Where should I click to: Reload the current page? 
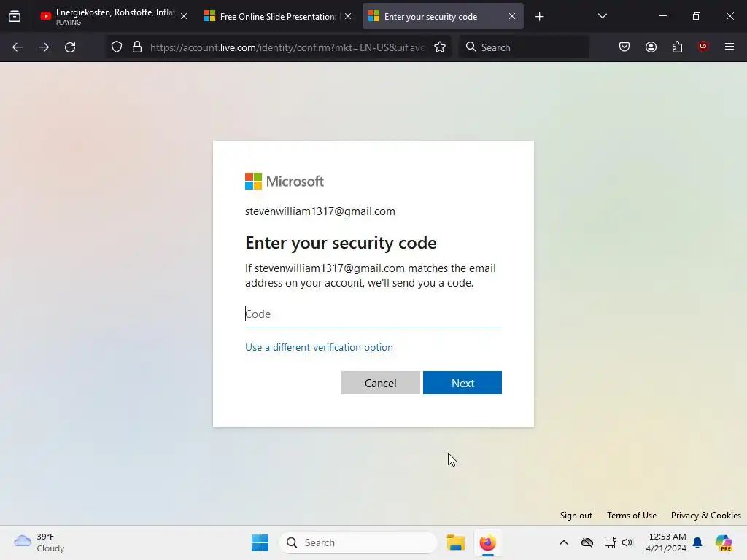click(70, 47)
